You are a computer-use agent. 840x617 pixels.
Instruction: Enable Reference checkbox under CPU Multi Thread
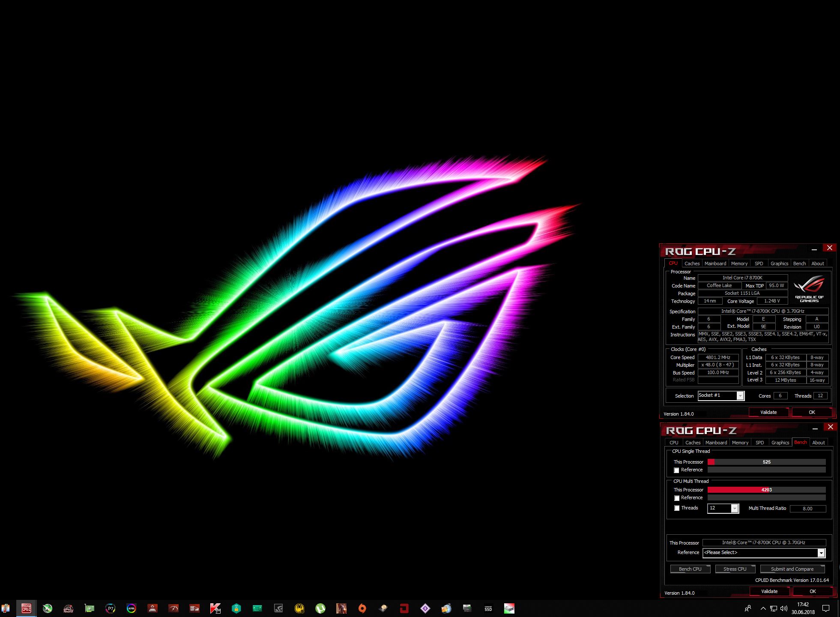coord(677,498)
